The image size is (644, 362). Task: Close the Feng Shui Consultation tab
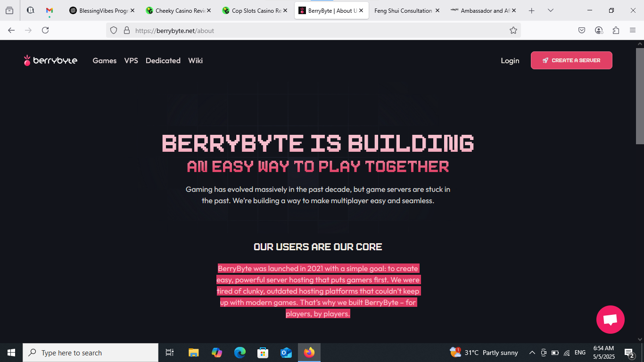coord(438,10)
